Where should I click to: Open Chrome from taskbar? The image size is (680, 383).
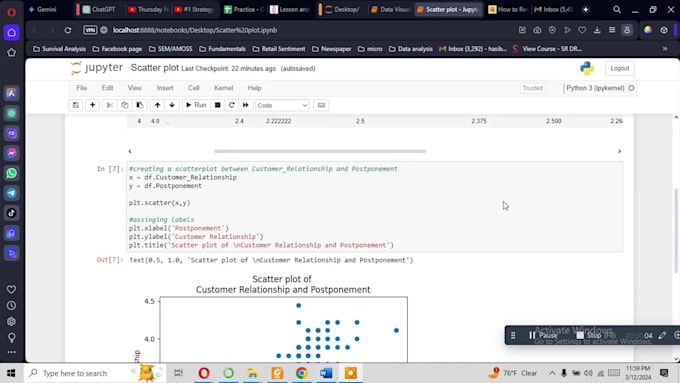(x=302, y=373)
